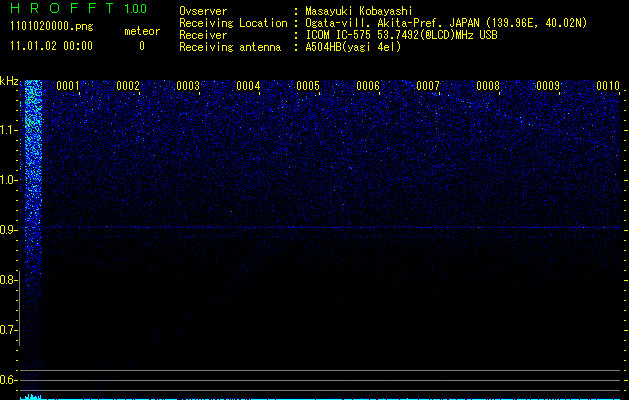
Task: Click the 1.1 frequency axis label
Action: coord(9,130)
